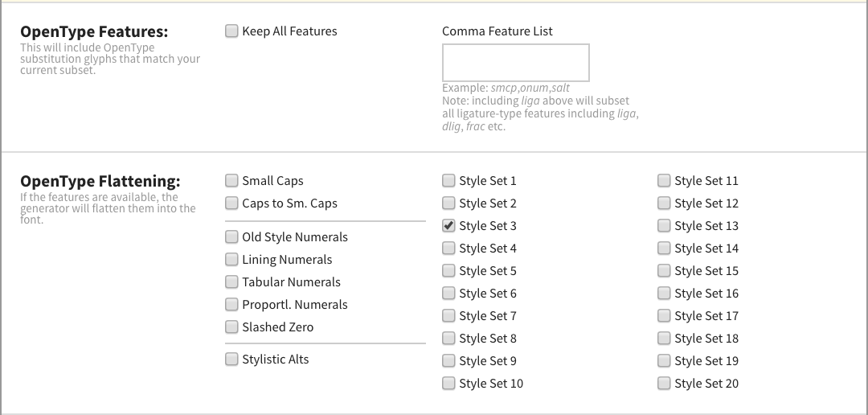Enable Style Set 13 flattening

point(664,226)
